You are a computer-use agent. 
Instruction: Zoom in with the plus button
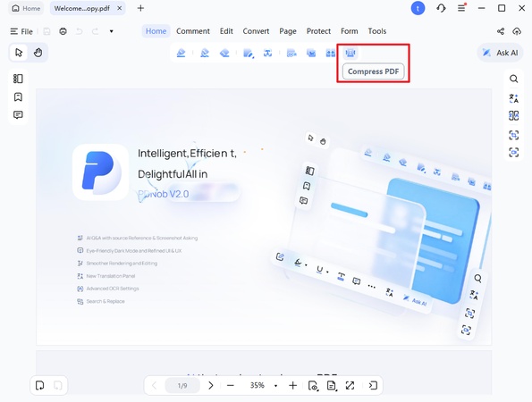pyautogui.click(x=292, y=385)
